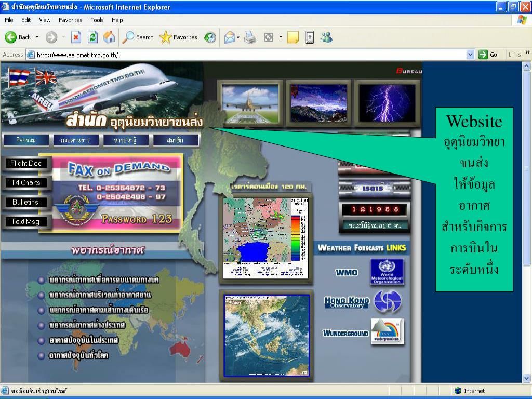
Task: Click the scrollbar up arrow
Action: [527, 66]
